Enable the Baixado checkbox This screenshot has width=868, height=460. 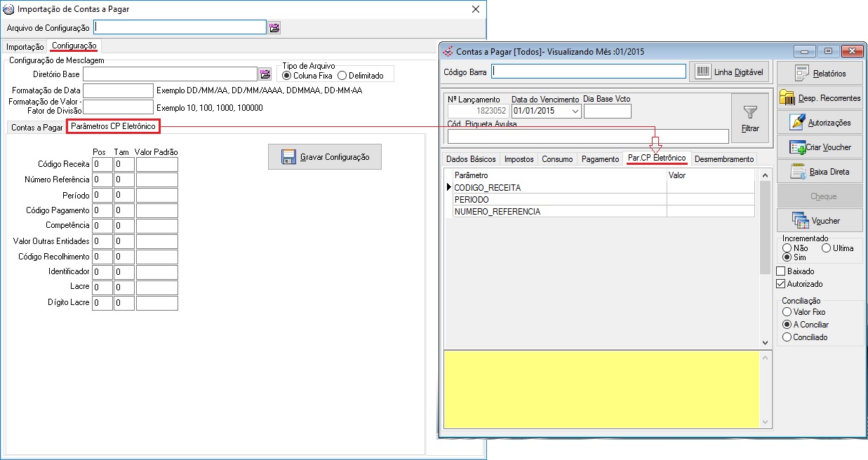click(781, 271)
